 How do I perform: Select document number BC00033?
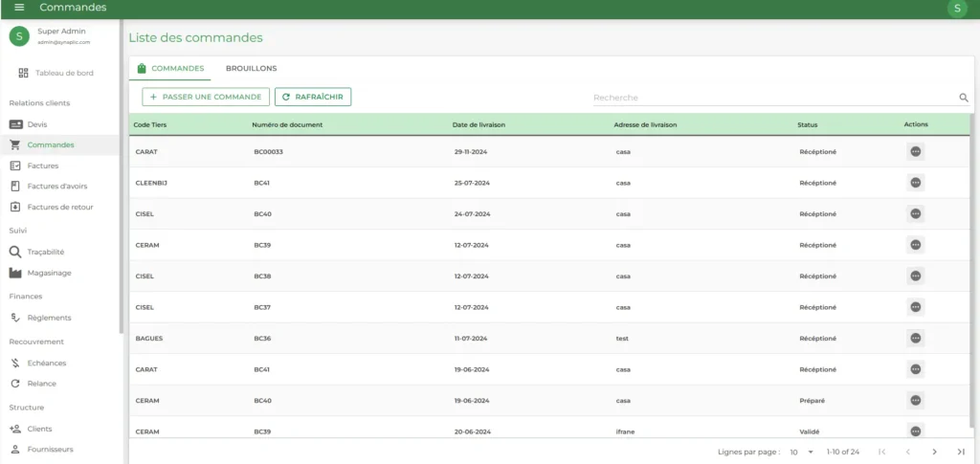[269, 152]
